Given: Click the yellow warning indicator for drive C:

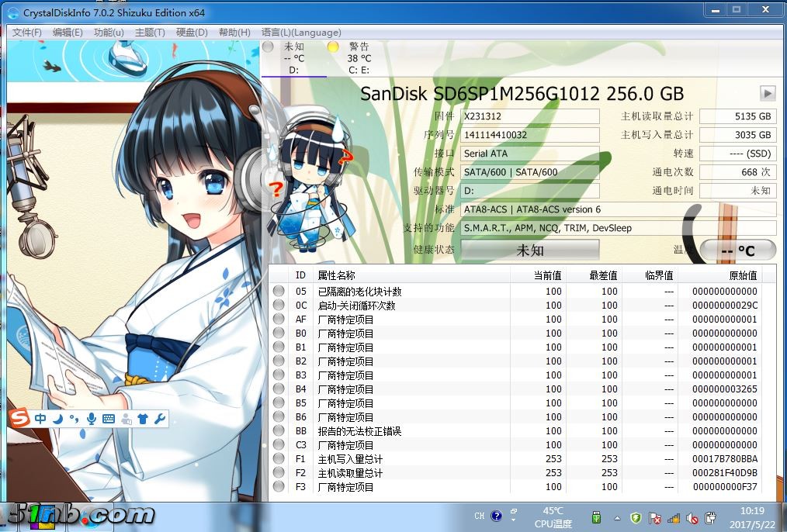Looking at the screenshot, I should coord(332,47).
